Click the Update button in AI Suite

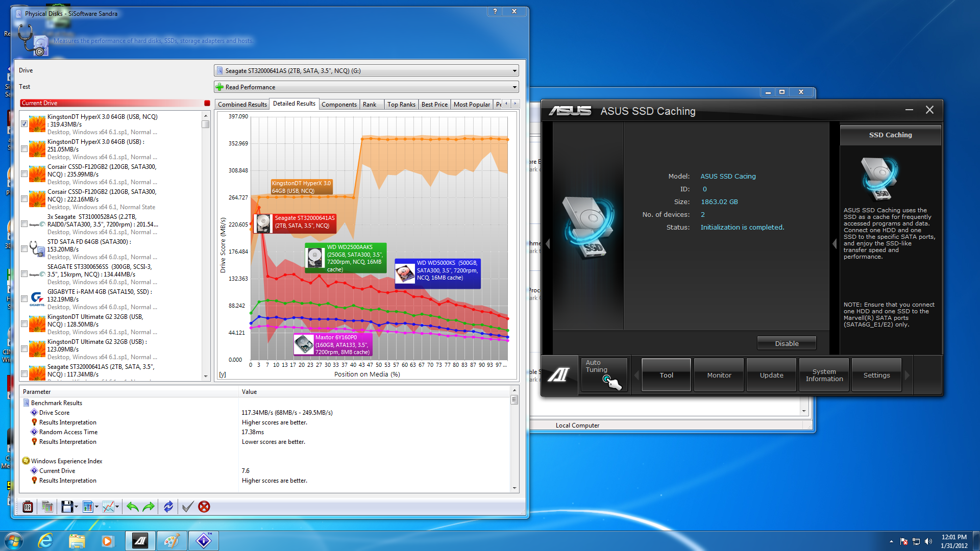(x=771, y=375)
